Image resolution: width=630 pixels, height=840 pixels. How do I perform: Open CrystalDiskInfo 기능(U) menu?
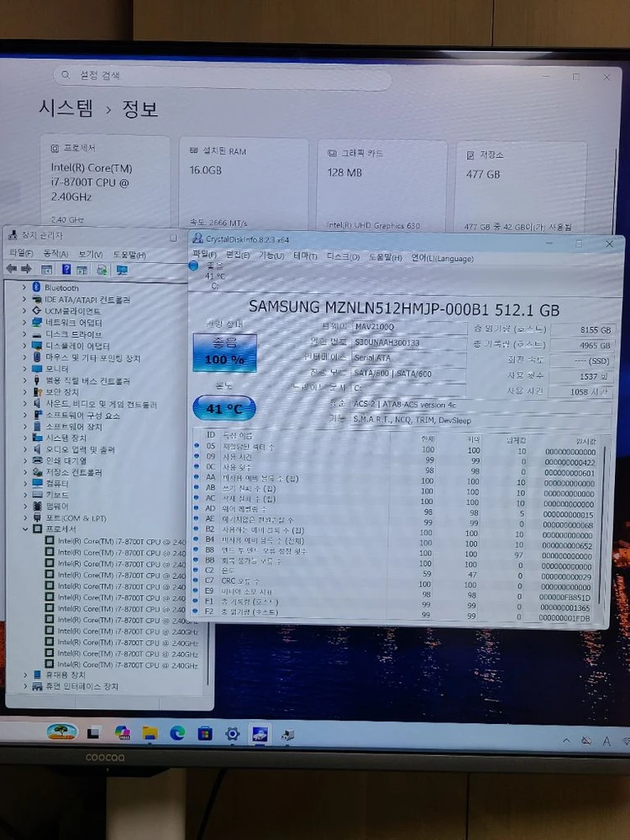[271, 255]
